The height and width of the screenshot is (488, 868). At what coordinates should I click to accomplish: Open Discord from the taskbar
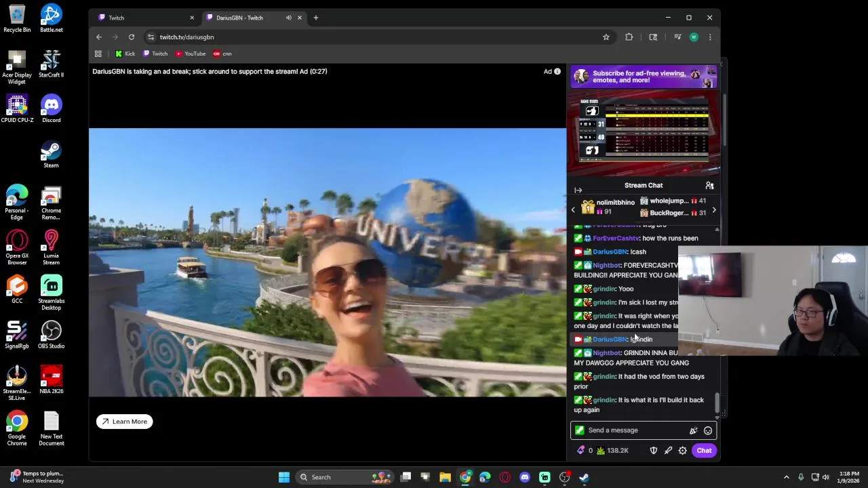coord(524,477)
